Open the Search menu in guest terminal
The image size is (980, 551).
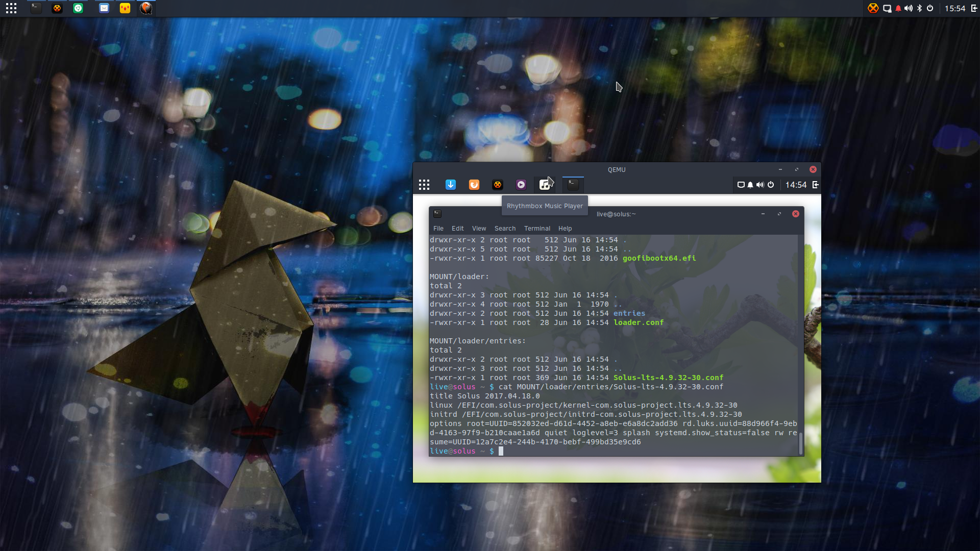(x=505, y=229)
